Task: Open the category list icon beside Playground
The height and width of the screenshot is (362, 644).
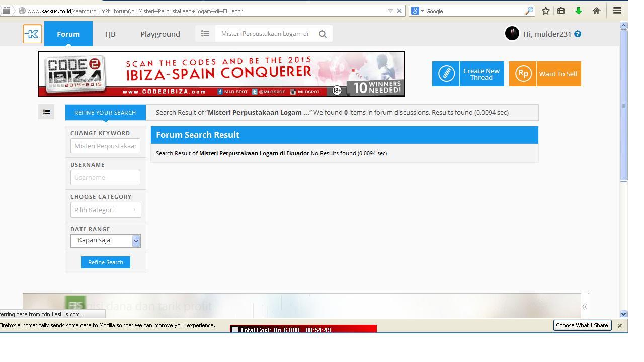Action: tap(205, 34)
